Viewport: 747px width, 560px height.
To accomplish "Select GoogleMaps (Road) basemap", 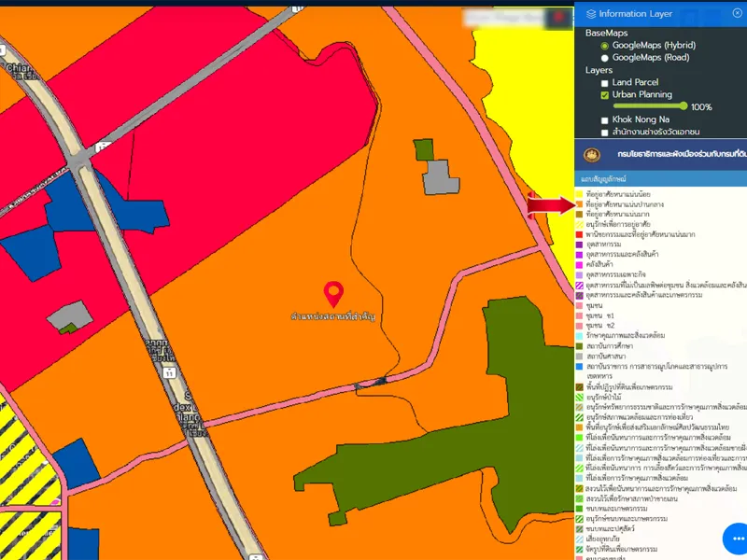I will click(605, 57).
